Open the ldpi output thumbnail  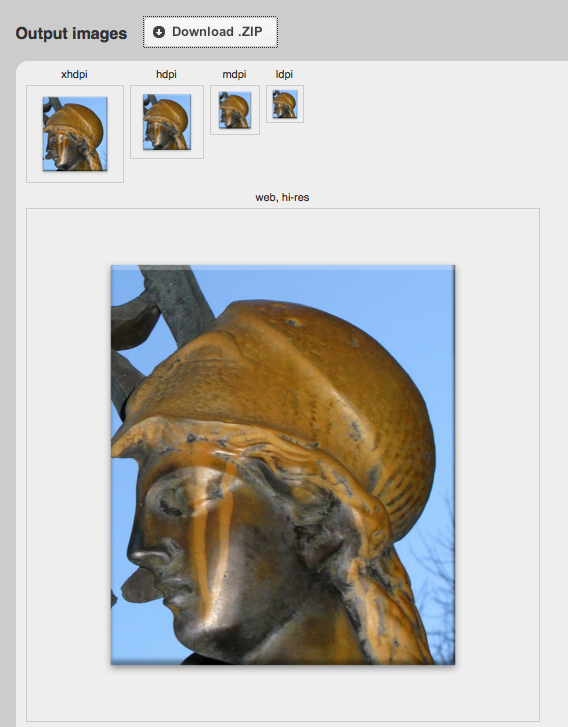point(285,104)
